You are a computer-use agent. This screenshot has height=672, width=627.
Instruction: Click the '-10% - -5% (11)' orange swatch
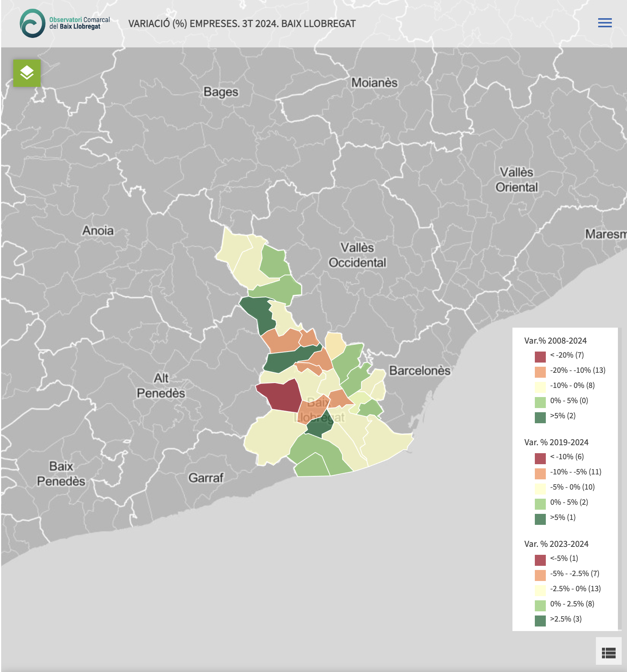pos(540,473)
